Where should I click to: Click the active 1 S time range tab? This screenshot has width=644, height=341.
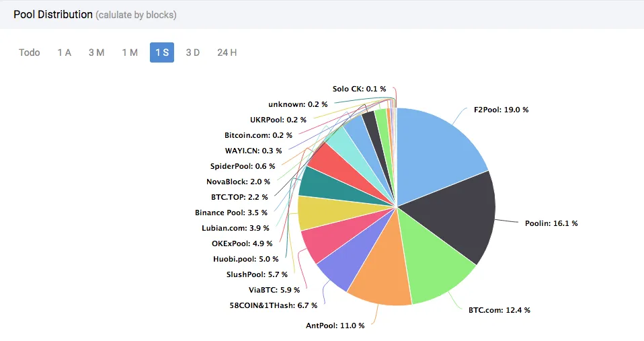click(162, 52)
